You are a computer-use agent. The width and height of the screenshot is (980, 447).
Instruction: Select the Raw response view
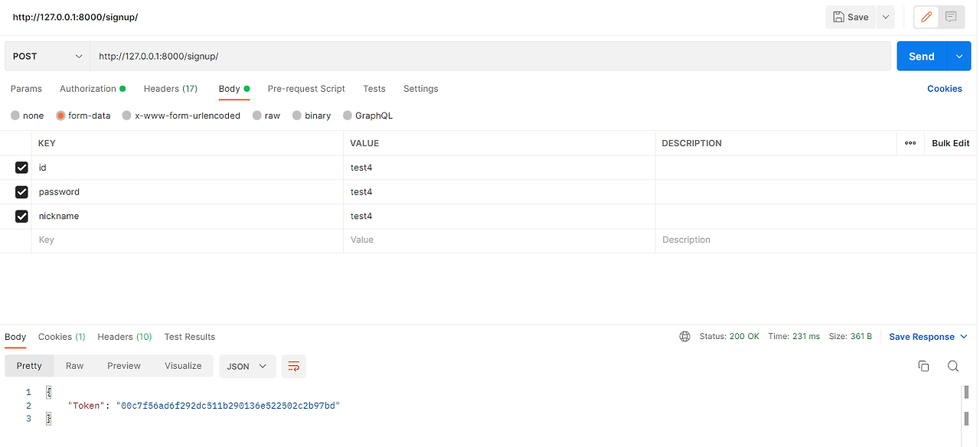[74, 366]
